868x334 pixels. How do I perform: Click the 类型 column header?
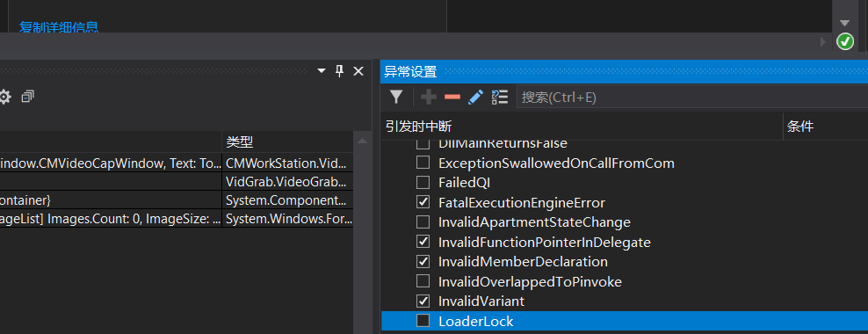pos(240,142)
